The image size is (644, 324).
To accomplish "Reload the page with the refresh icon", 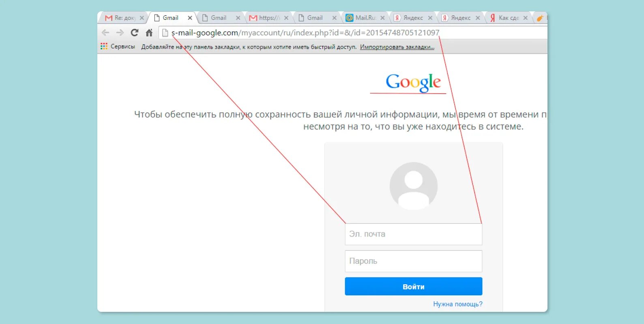I will (x=135, y=32).
